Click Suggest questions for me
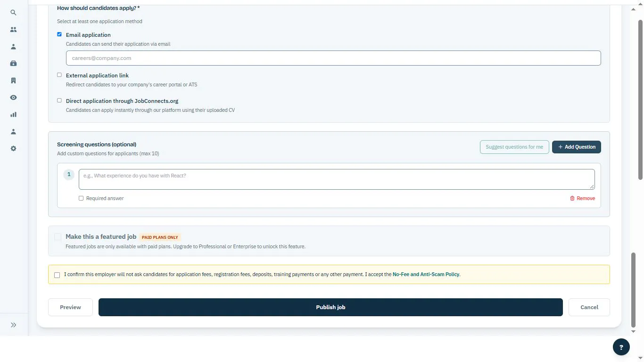 click(x=514, y=147)
